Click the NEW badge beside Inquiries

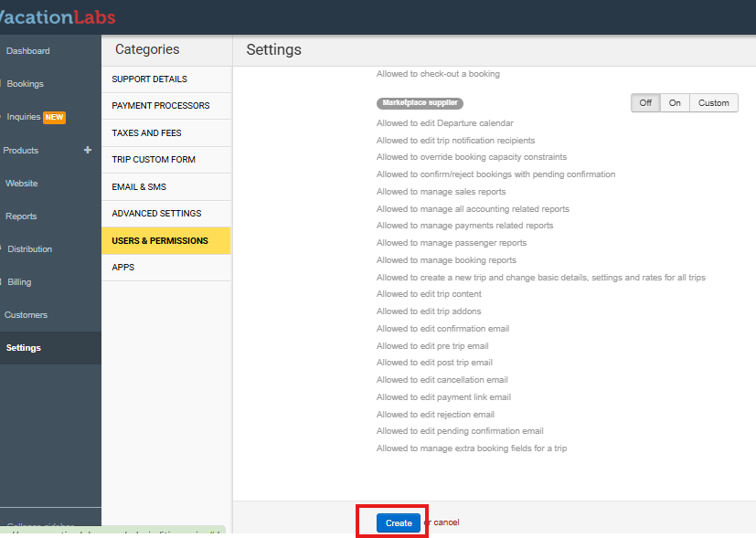point(54,117)
